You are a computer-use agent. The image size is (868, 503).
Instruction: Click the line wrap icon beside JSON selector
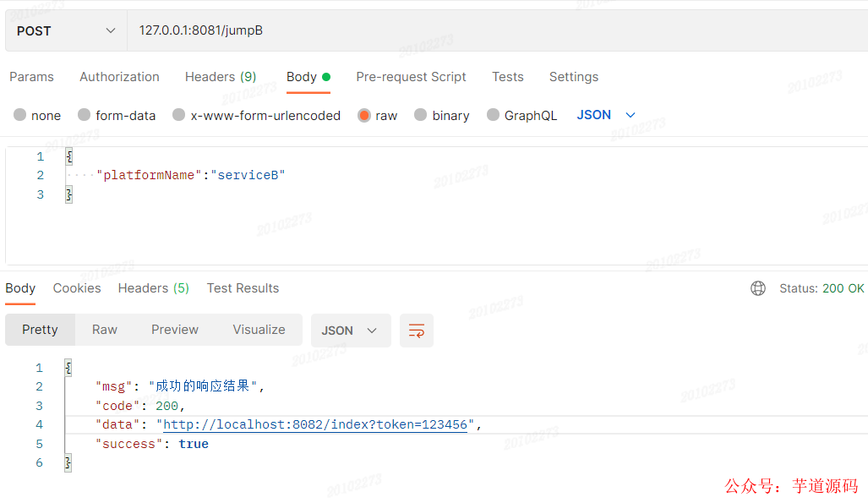(416, 330)
